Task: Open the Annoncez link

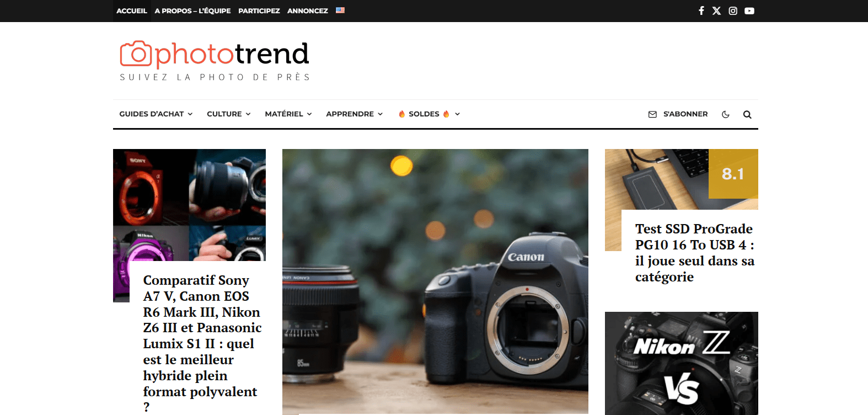Action: [x=308, y=10]
